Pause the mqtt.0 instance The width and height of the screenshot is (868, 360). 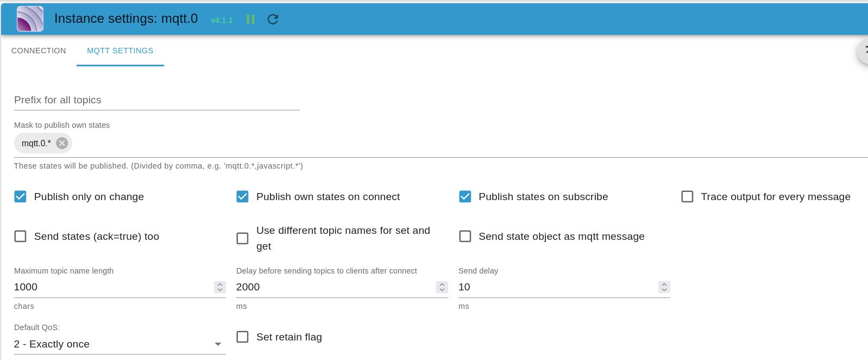click(x=250, y=20)
